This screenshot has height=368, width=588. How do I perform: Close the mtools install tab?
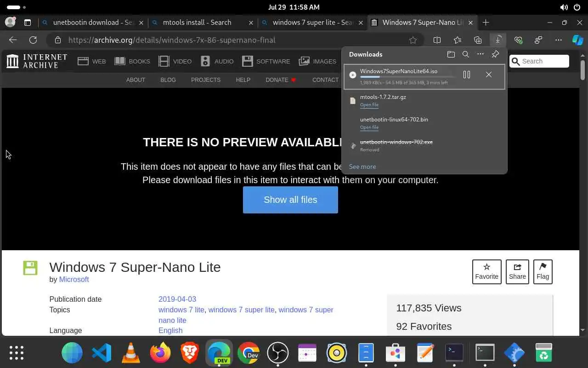[251, 22]
